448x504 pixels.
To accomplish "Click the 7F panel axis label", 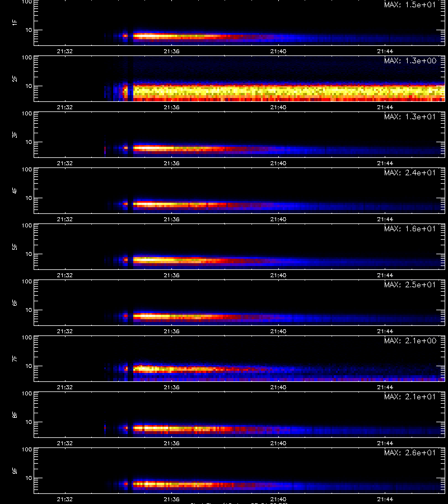I will coord(15,359).
